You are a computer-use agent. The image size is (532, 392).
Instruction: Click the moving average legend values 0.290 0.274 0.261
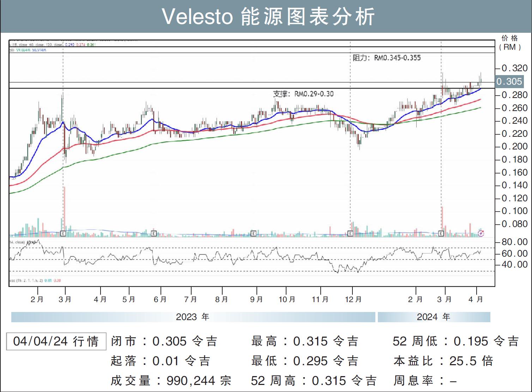81,45
